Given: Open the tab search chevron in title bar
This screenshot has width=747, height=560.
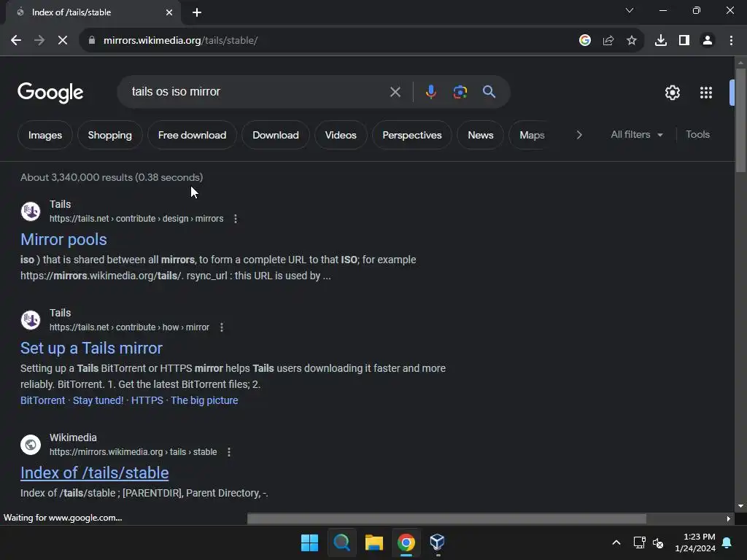Looking at the screenshot, I should pyautogui.click(x=630, y=10).
